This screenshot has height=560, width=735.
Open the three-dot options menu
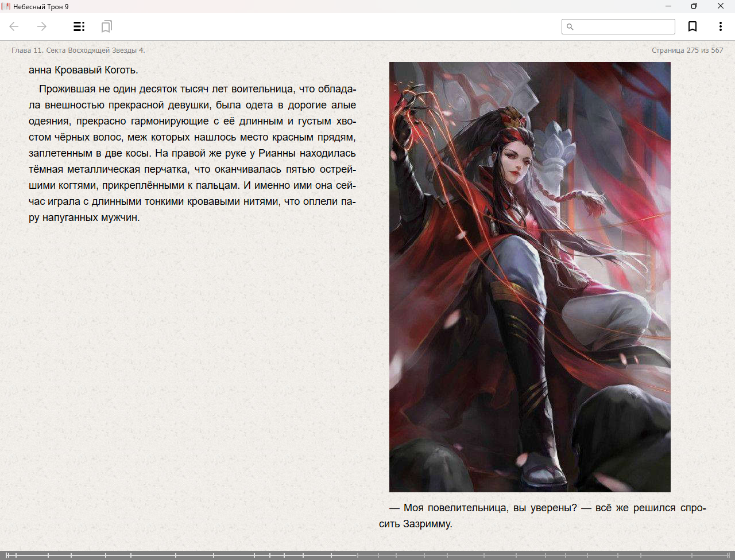point(720,26)
